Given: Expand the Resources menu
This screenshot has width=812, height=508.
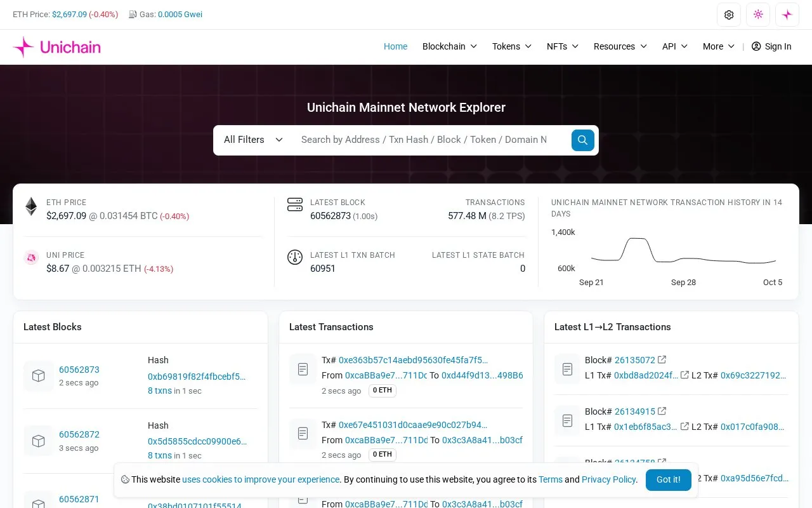Looking at the screenshot, I should point(620,46).
